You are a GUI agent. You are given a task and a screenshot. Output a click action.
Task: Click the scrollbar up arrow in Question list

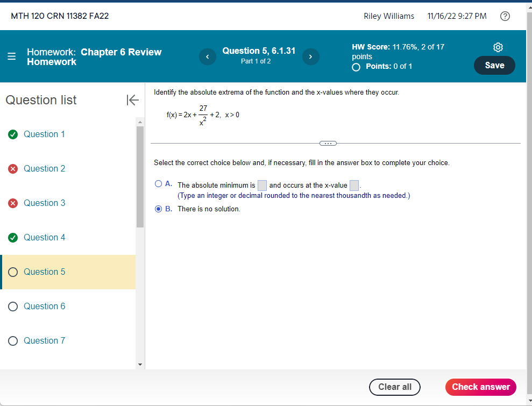pos(140,122)
